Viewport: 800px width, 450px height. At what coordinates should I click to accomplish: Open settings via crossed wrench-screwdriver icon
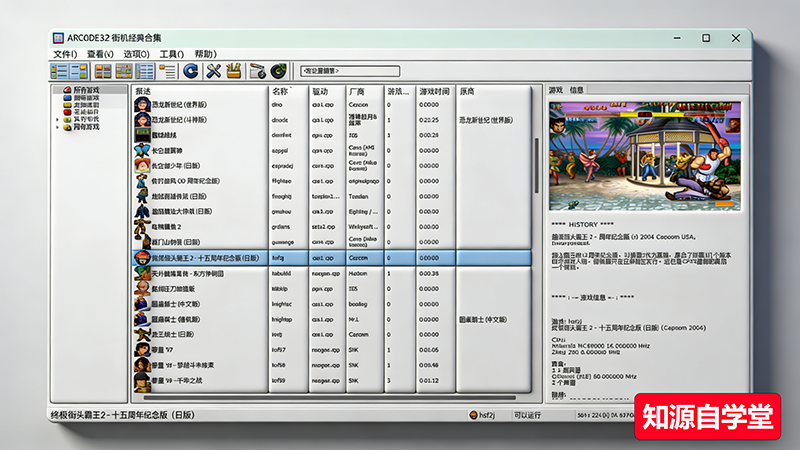click(x=212, y=71)
